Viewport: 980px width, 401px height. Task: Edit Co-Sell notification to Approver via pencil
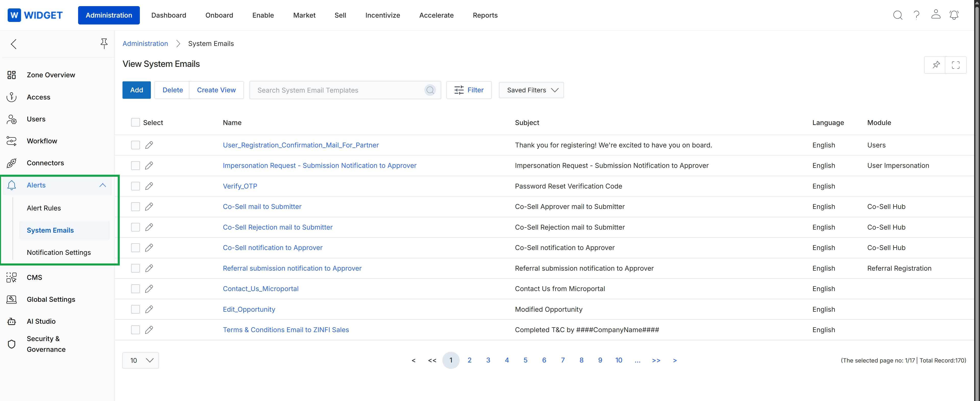point(149,248)
